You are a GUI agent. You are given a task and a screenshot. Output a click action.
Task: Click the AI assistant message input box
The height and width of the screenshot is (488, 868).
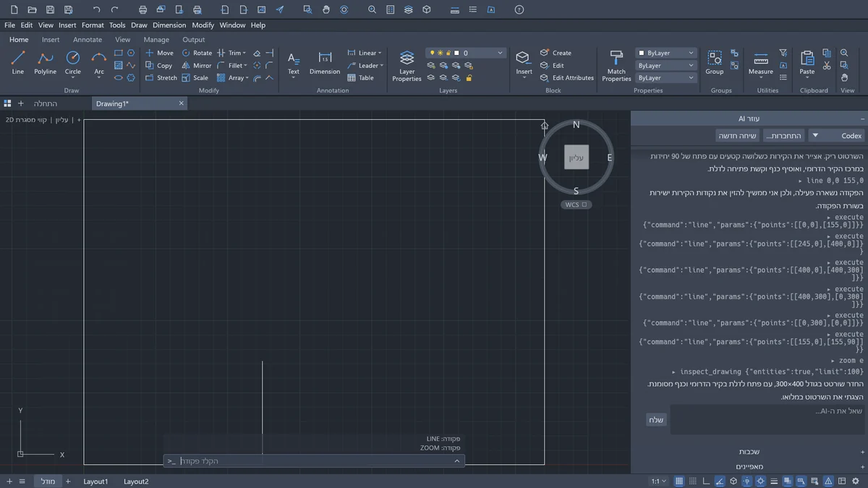pos(768,420)
